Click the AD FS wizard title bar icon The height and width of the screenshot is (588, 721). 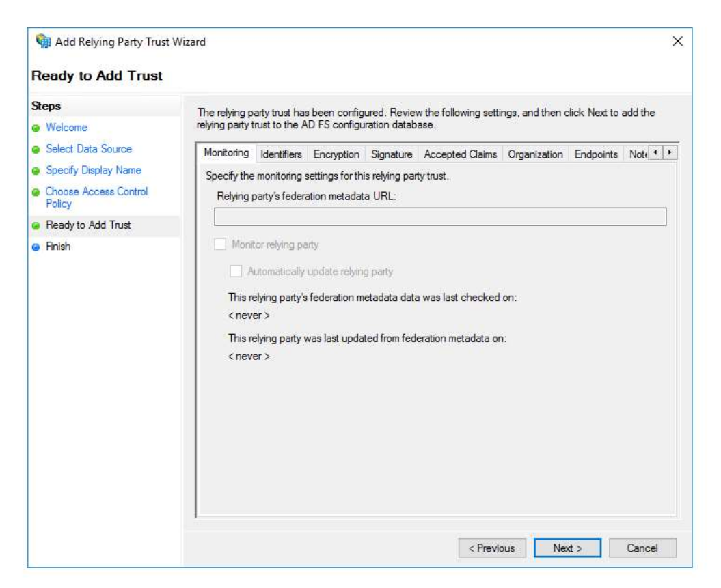[42, 42]
